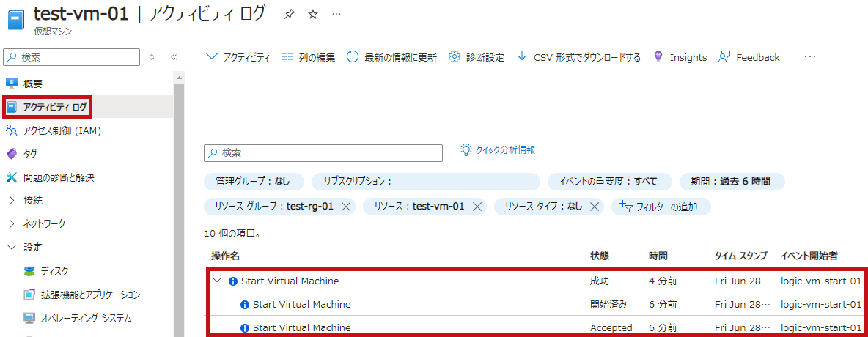Screen dimensions: 868x337
Task: Click the サブスクリプション filter pill
Action: [x=426, y=182]
